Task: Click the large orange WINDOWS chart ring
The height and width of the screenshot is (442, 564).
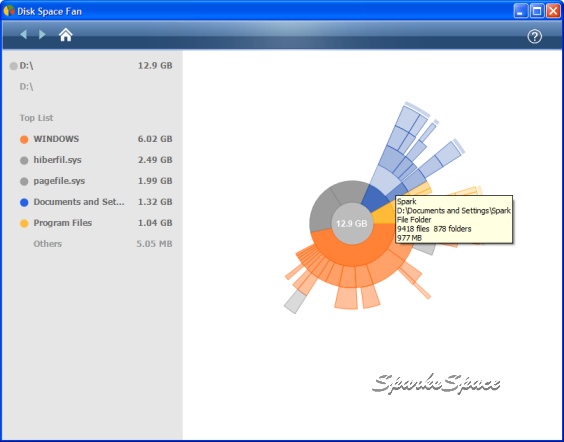Action: click(351, 254)
